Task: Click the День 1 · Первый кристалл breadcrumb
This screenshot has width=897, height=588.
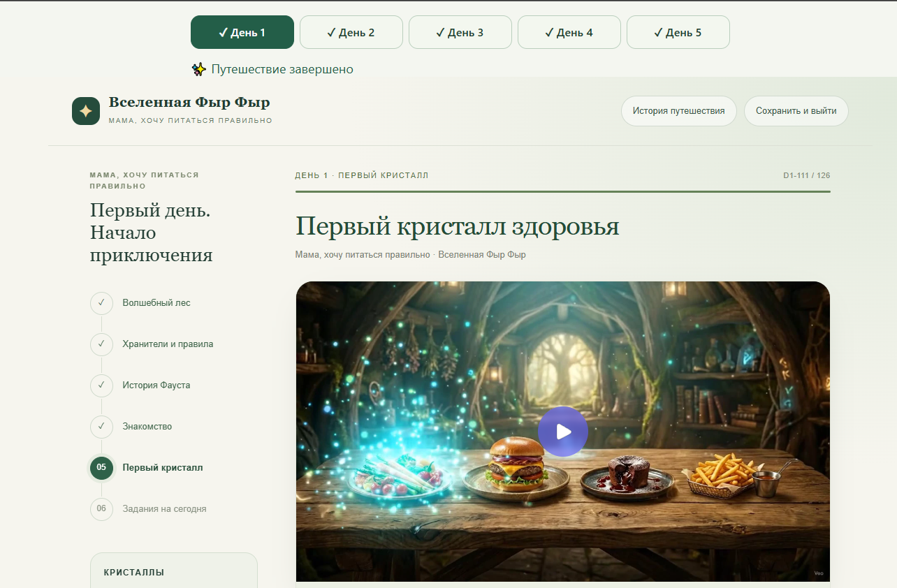Action: [362, 175]
